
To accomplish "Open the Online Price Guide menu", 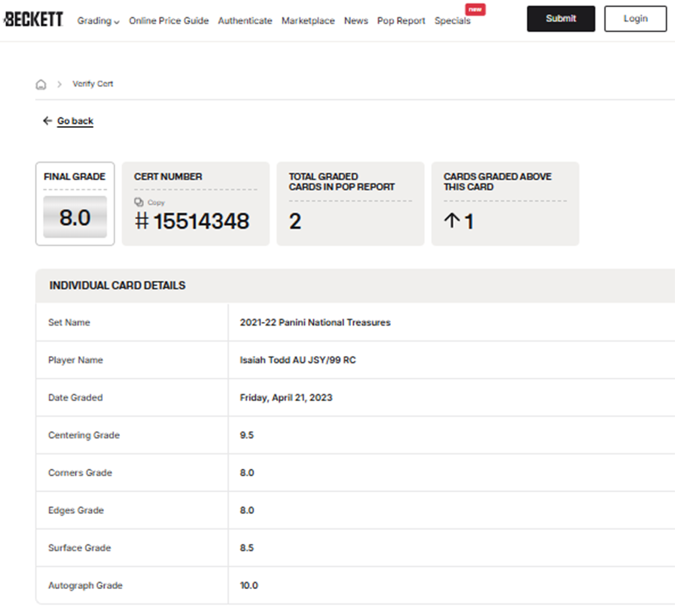I will (169, 21).
